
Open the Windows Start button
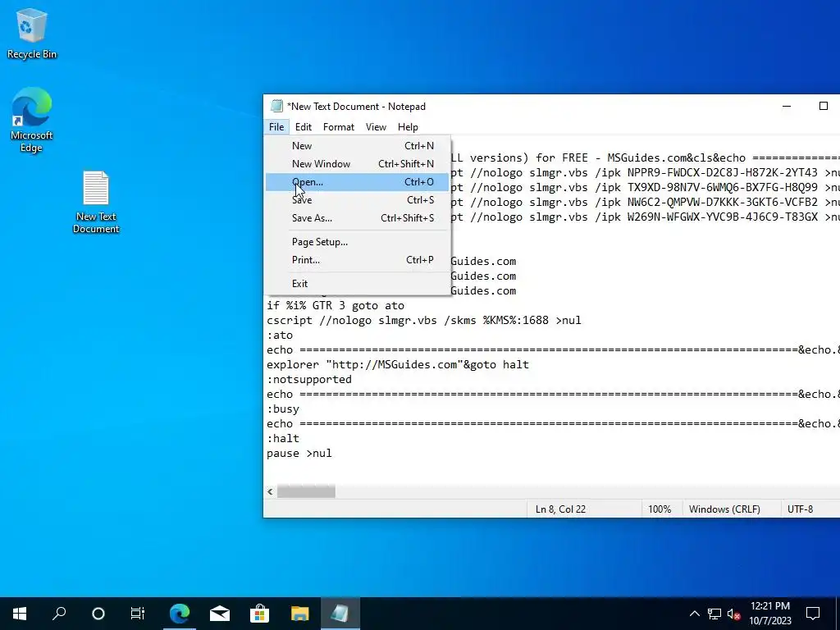(20, 614)
